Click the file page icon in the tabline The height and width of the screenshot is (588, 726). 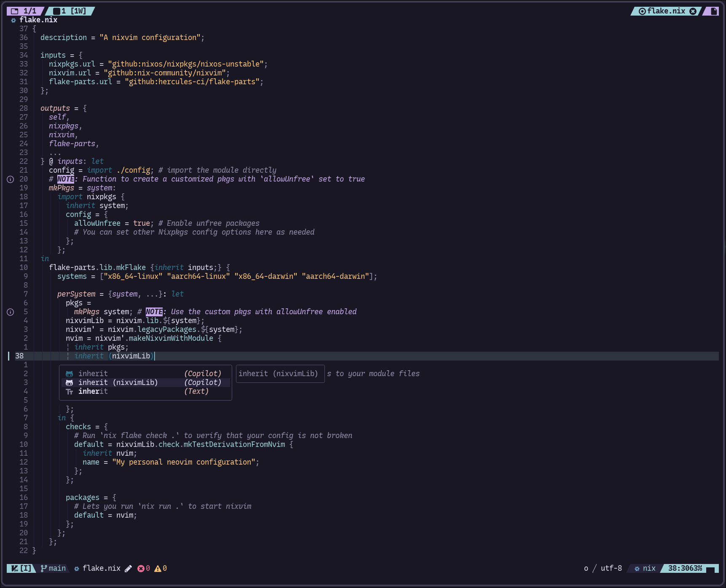pyautogui.click(x=714, y=11)
